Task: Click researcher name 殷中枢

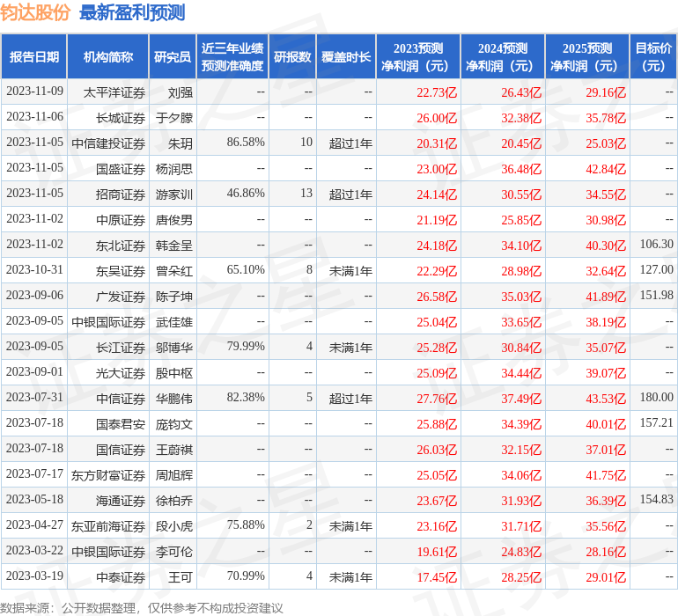Action: [x=174, y=373]
